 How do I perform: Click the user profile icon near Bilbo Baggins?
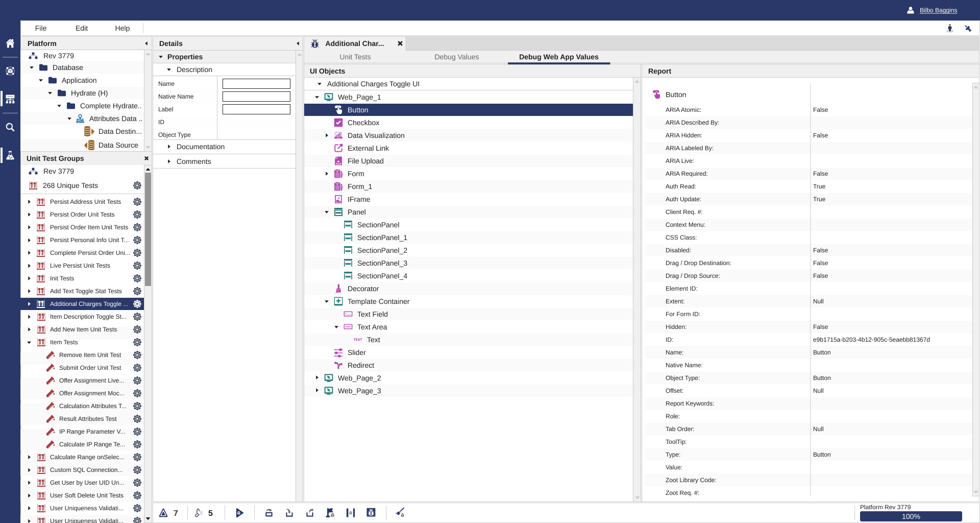910,10
